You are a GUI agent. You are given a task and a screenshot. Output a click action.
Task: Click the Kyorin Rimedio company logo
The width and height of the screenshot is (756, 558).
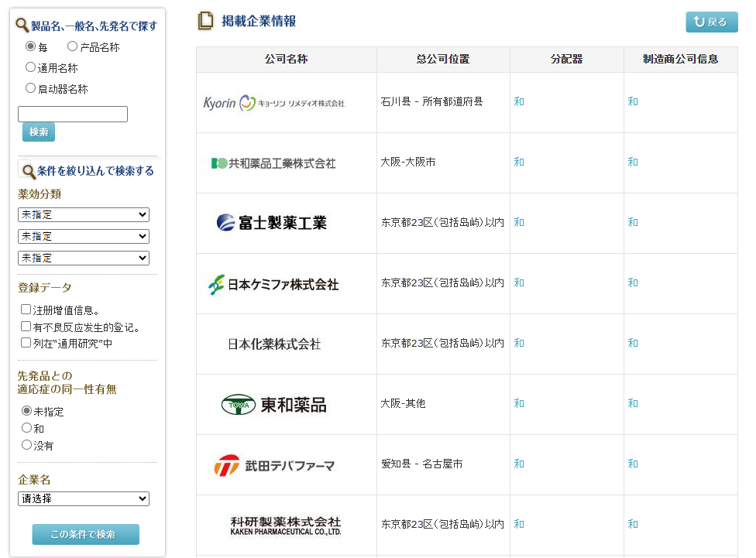coord(274,103)
